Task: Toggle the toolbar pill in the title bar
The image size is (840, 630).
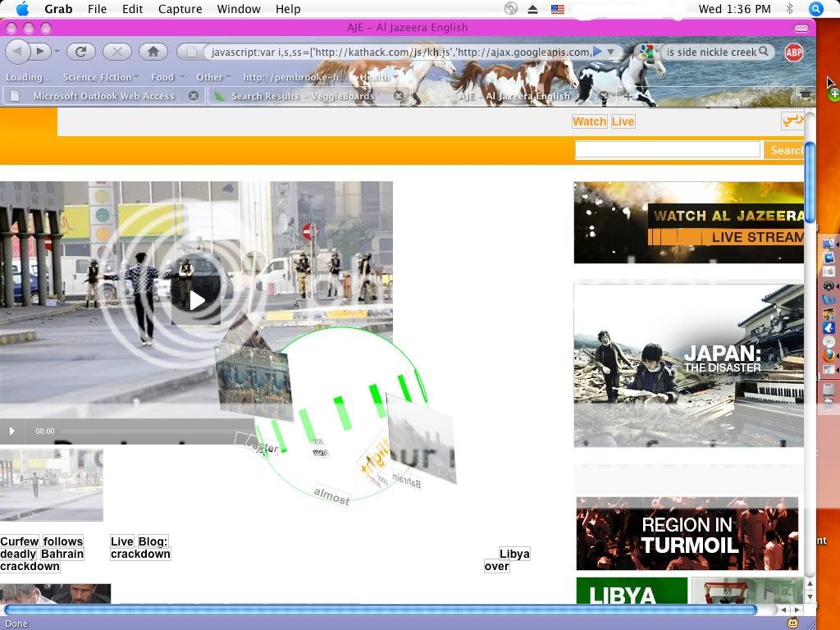Action: pyautogui.click(x=801, y=27)
